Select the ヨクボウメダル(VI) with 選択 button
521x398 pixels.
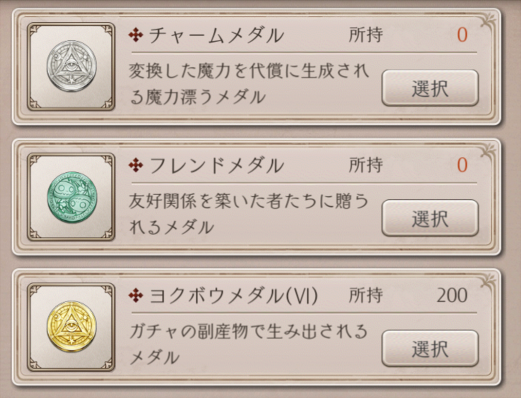[430, 349]
